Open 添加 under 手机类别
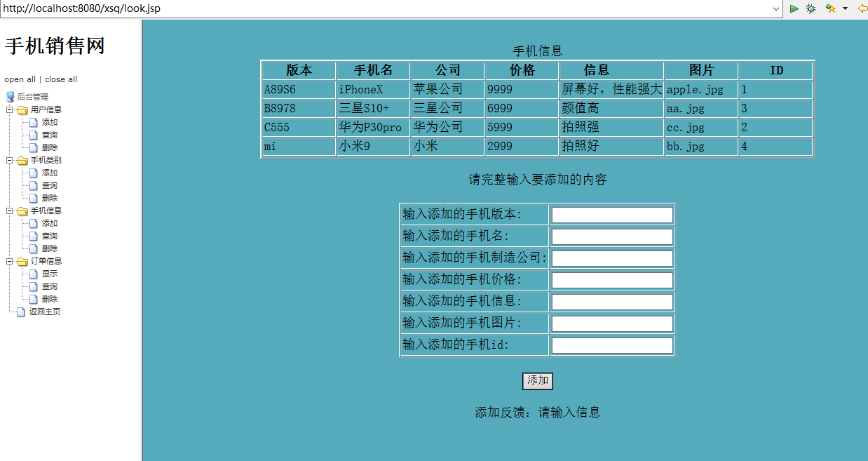Image resolution: width=868 pixels, height=461 pixels. point(50,173)
